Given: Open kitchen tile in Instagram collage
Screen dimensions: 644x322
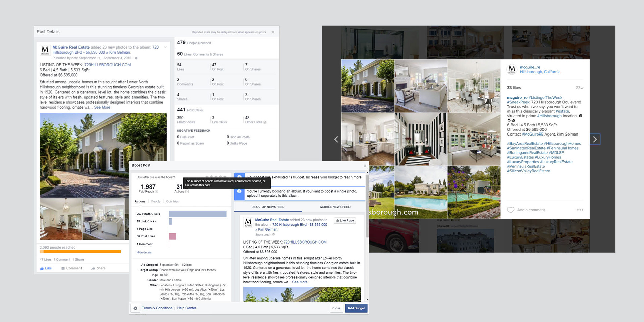Looking at the screenshot, I should pyautogui.click(x=368, y=139).
